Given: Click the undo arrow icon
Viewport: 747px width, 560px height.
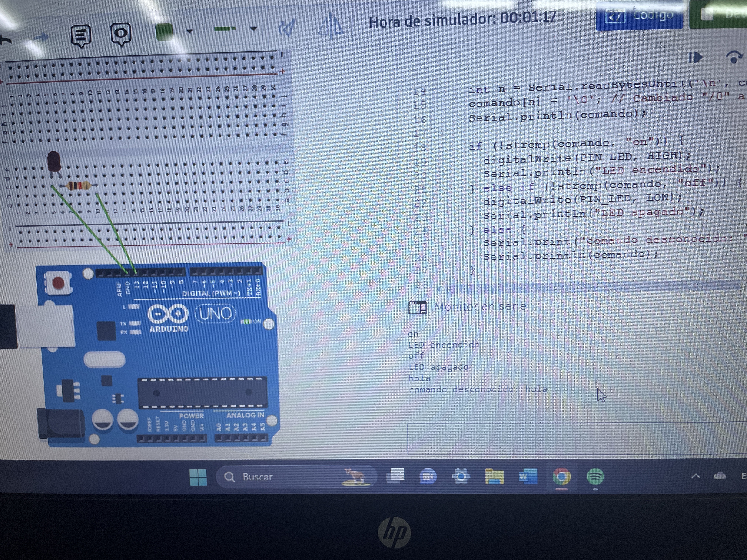Looking at the screenshot, I should [x=5, y=40].
